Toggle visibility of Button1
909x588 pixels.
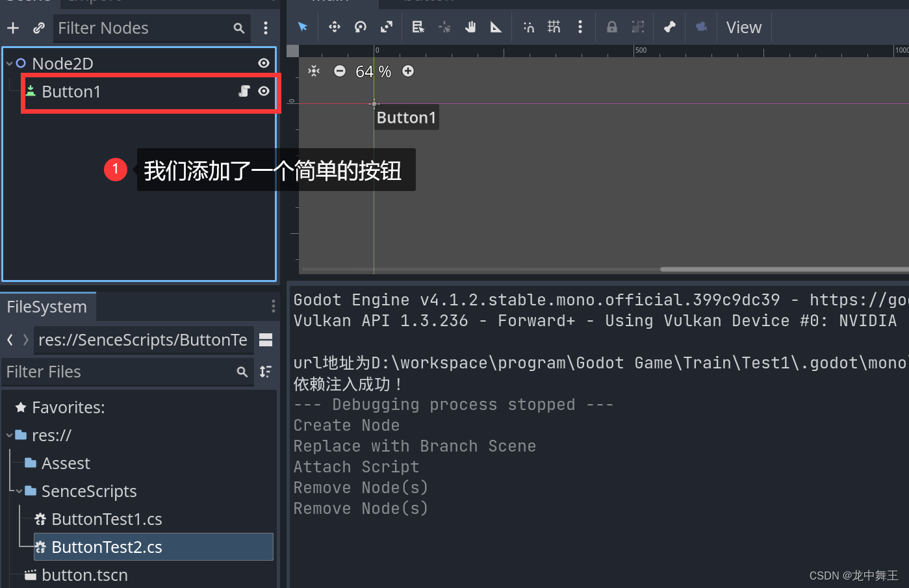pos(264,91)
